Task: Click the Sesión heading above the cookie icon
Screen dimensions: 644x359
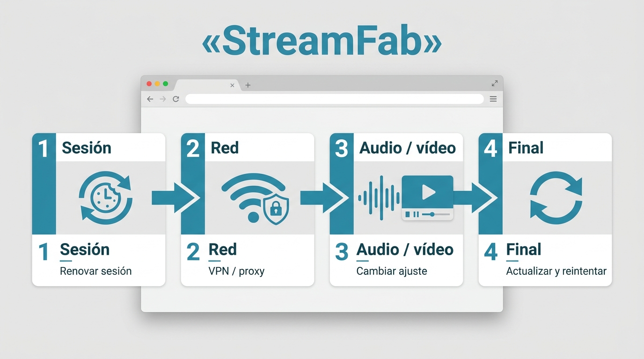Action: click(87, 148)
